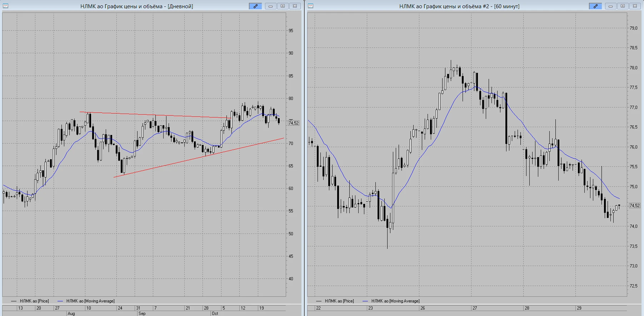Click the 74,52 current price tag on the daily chart

(294, 123)
